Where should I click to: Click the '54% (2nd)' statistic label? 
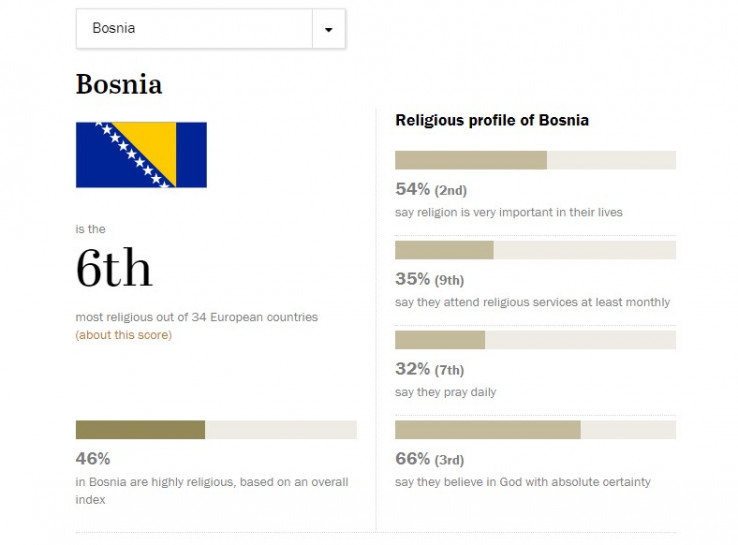click(431, 190)
